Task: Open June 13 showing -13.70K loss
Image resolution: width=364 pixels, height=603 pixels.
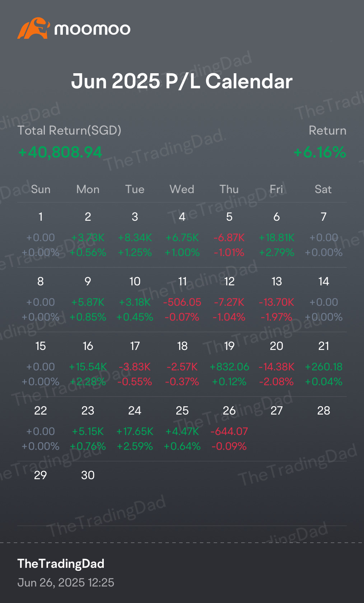Action: pos(276,299)
